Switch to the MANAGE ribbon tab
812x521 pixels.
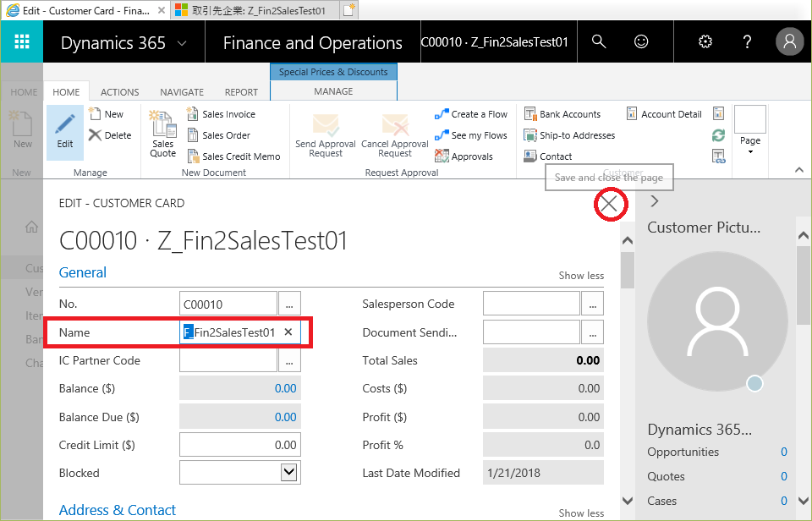(333, 91)
